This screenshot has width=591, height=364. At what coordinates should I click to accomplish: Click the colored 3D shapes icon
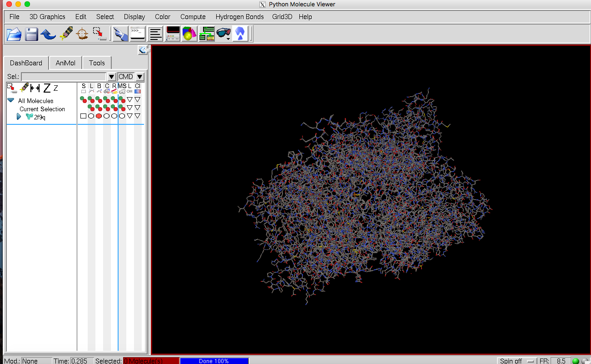189,34
